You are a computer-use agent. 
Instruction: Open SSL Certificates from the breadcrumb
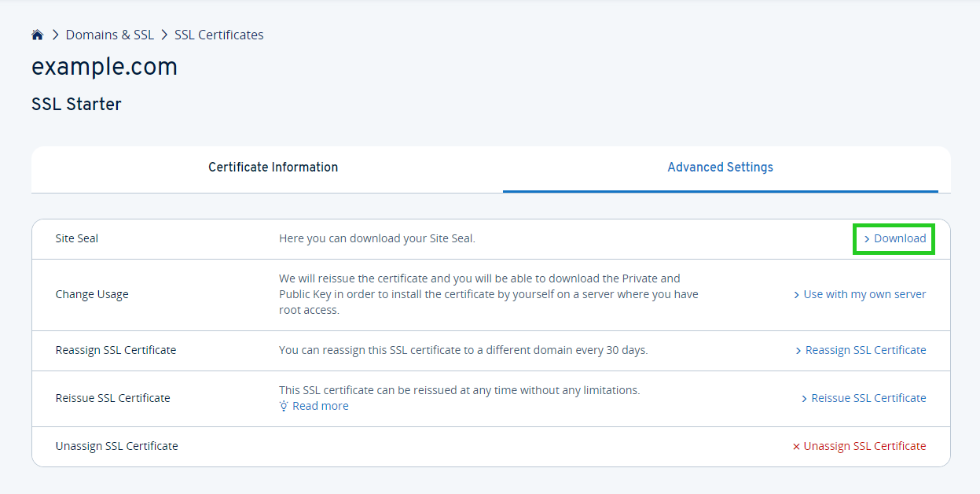coord(218,35)
